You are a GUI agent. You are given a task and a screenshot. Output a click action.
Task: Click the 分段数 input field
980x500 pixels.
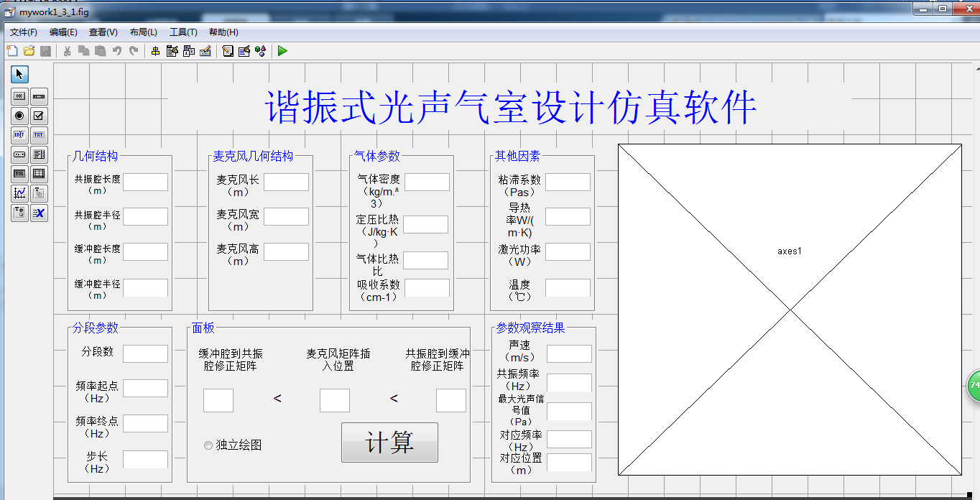click(145, 353)
